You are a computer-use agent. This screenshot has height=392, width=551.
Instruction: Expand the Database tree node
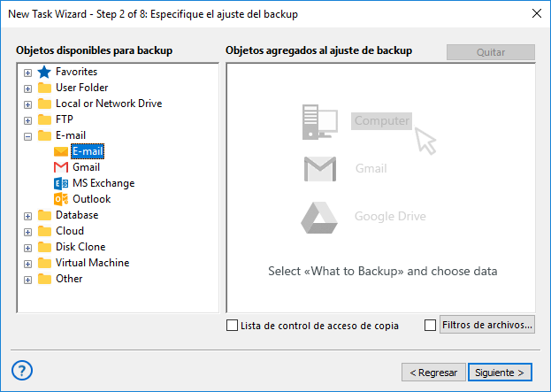[27, 216]
